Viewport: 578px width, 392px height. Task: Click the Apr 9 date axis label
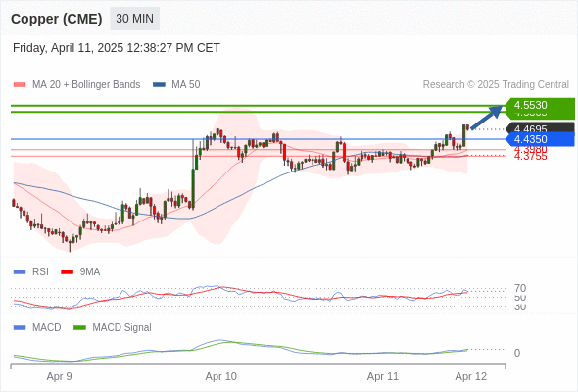tap(59, 376)
